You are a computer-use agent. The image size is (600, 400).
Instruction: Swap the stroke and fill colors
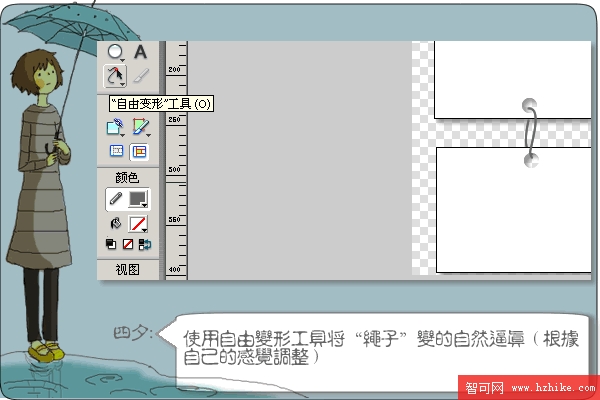[144, 243]
